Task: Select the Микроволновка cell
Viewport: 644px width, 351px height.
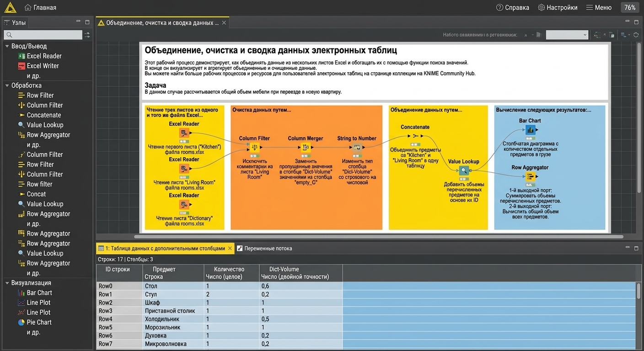Action: 173,344
